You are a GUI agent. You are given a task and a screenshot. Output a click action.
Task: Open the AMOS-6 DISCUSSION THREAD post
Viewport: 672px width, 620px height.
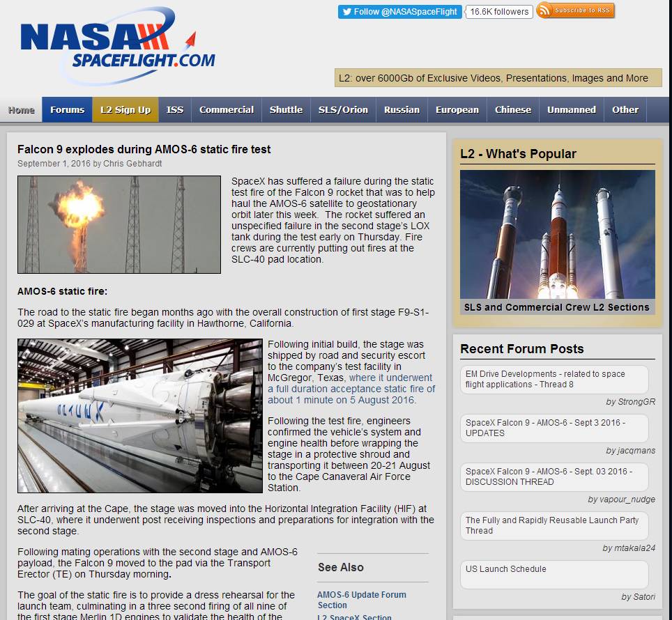pyautogui.click(x=554, y=476)
